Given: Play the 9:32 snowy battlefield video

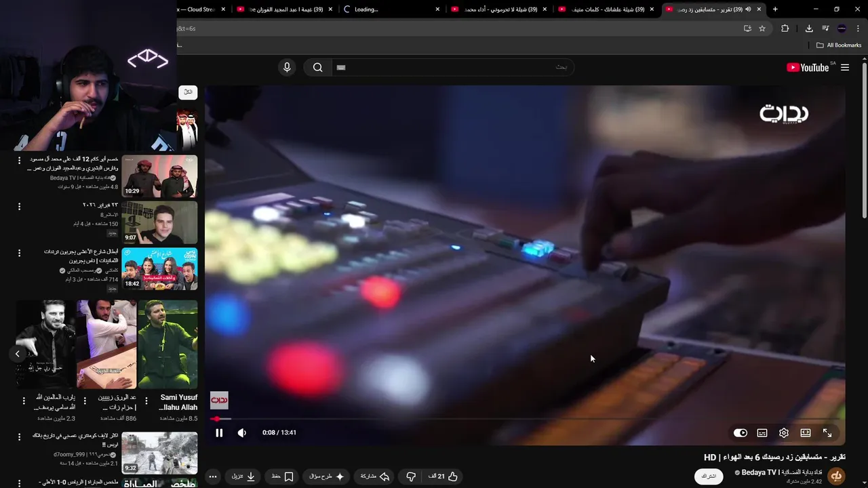Looking at the screenshot, I should 159,453.
